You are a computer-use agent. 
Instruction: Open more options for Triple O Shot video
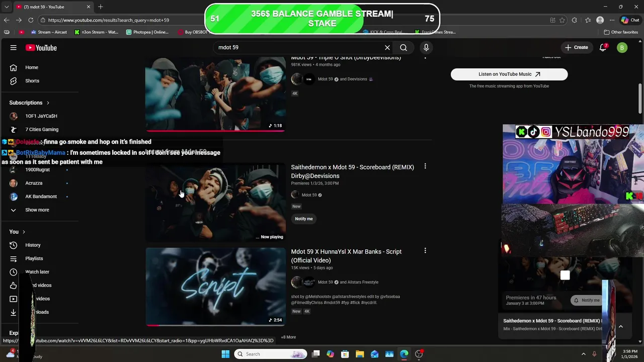[x=425, y=57]
